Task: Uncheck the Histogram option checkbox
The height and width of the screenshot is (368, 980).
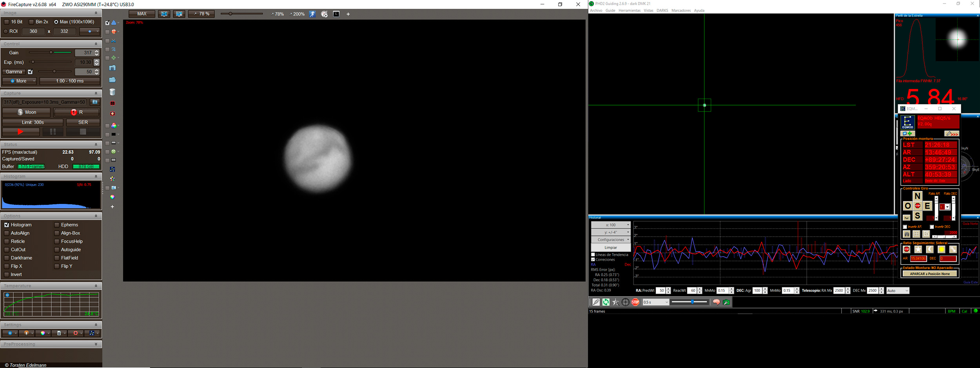Action: (x=7, y=225)
